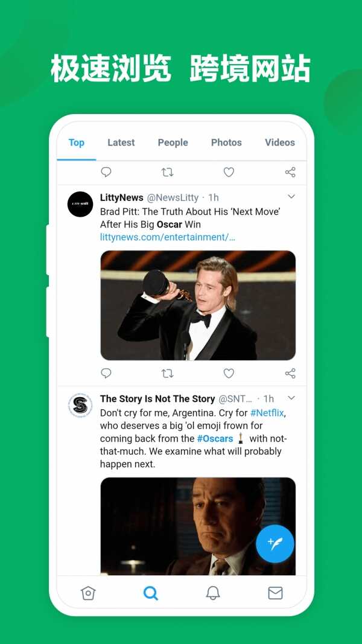The image size is (362, 644).
Task: Open Messages envelope in bottom bar
Action: pos(275,593)
